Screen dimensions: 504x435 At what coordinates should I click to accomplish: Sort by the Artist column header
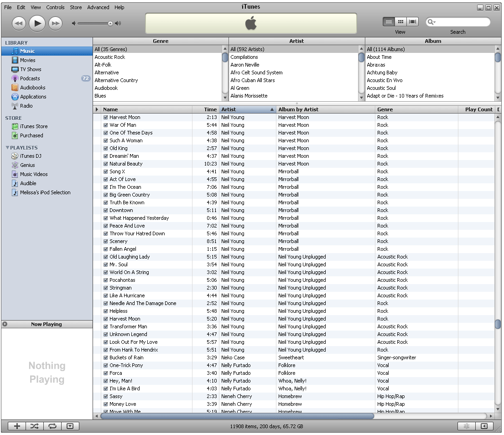click(246, 109)
